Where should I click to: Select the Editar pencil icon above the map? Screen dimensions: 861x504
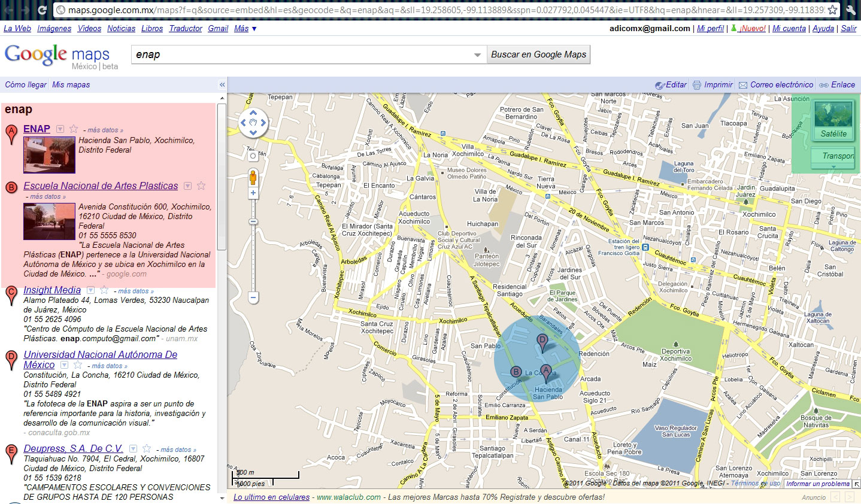click(x=659, y=84)
